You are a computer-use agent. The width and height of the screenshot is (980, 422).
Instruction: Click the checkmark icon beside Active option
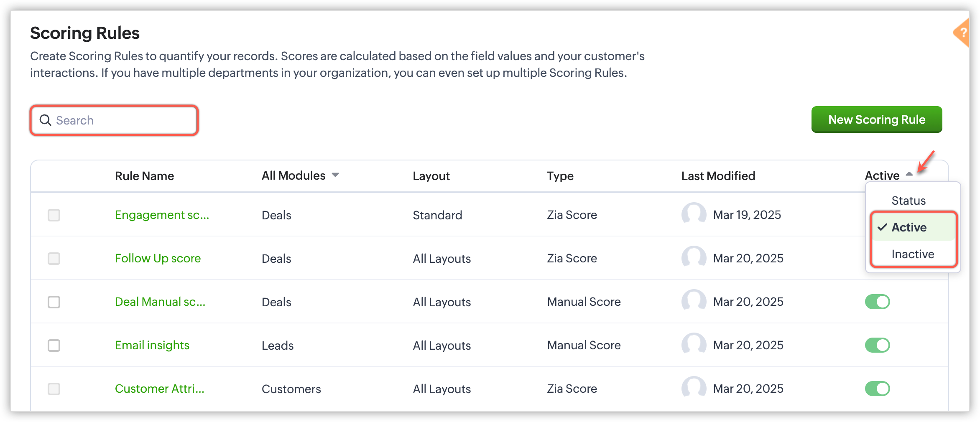882,227
